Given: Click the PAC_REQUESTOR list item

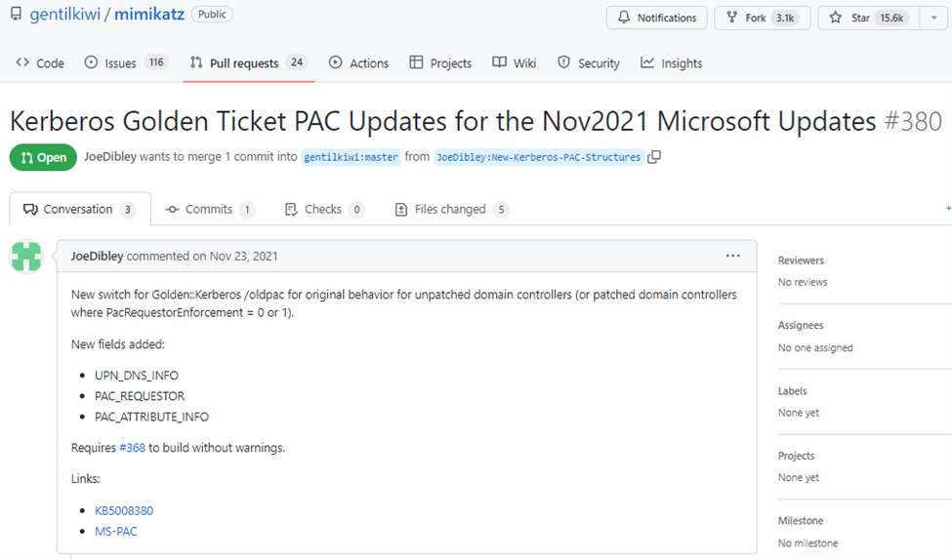Looking at the screenshot, I should pyautogui.click(x=140, y=396).
